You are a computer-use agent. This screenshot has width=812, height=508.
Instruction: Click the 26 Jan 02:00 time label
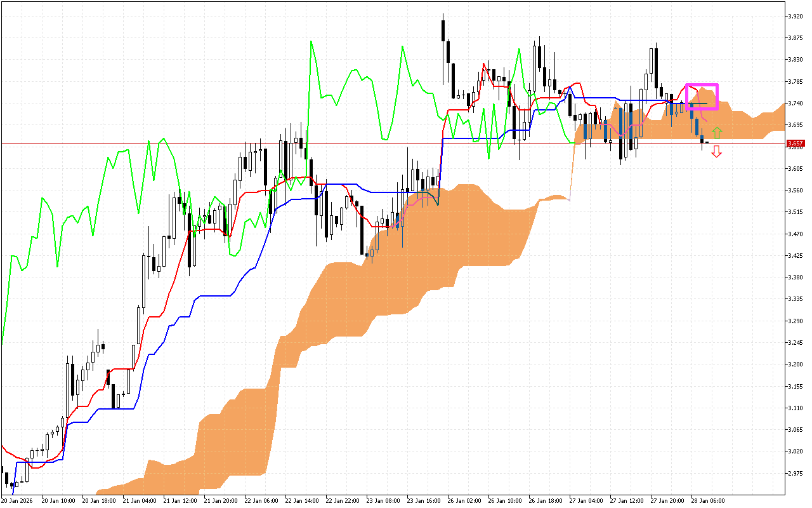pos(464,500)
